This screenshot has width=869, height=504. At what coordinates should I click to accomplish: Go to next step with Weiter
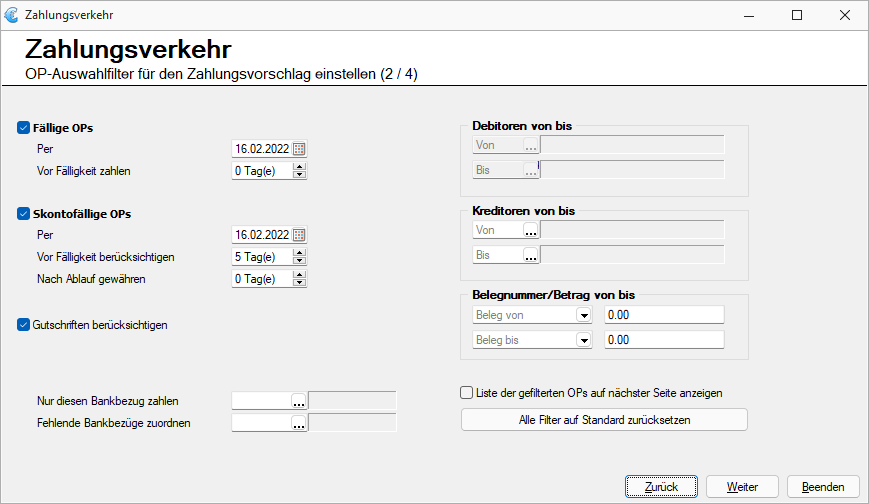click(742, 487)
